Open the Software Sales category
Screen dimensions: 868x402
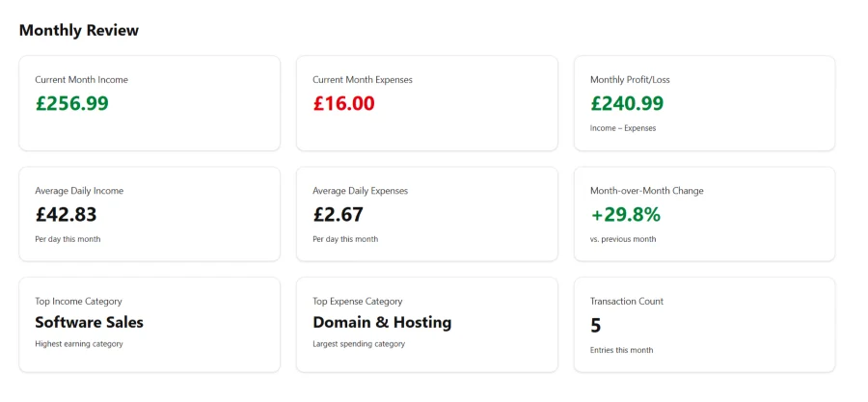89,322
